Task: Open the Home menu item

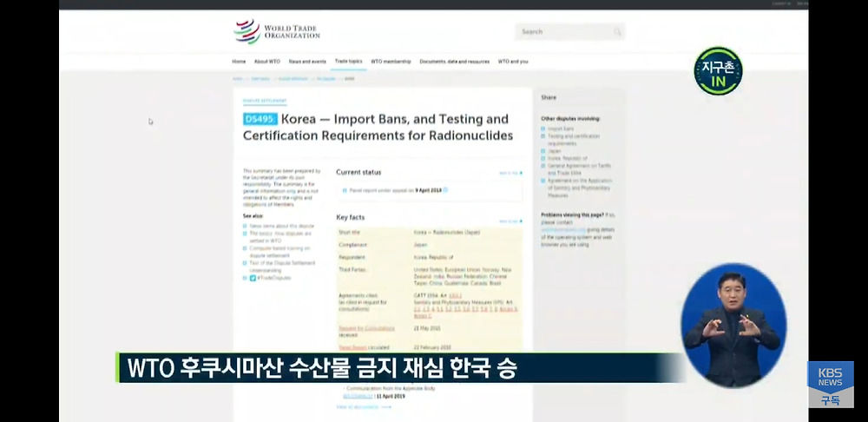Action: coord(239,62)
